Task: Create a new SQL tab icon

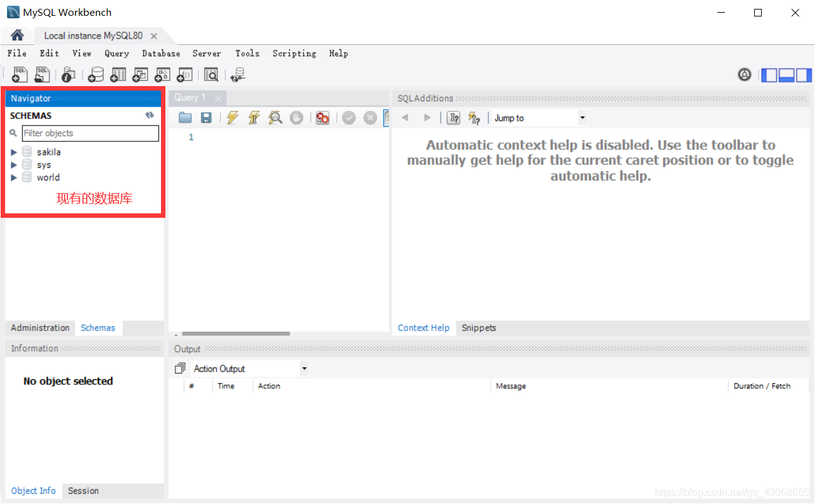Action: point(20,75)
